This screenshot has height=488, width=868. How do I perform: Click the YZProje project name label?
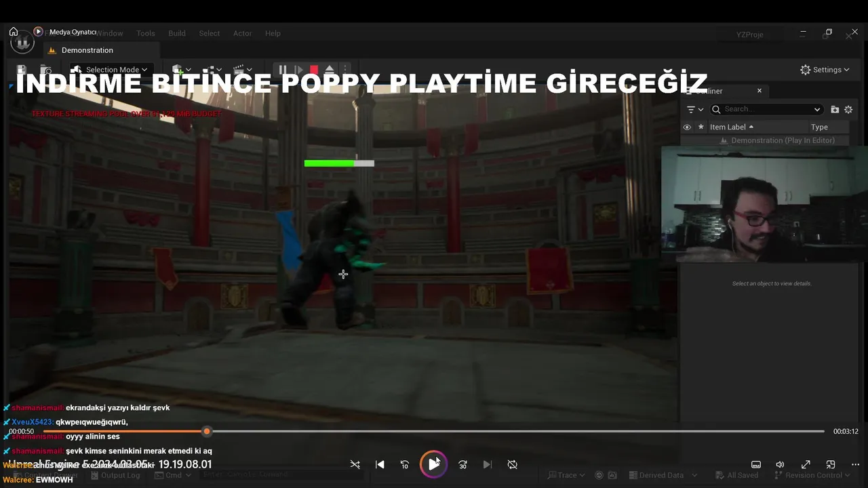click(749, 35)
